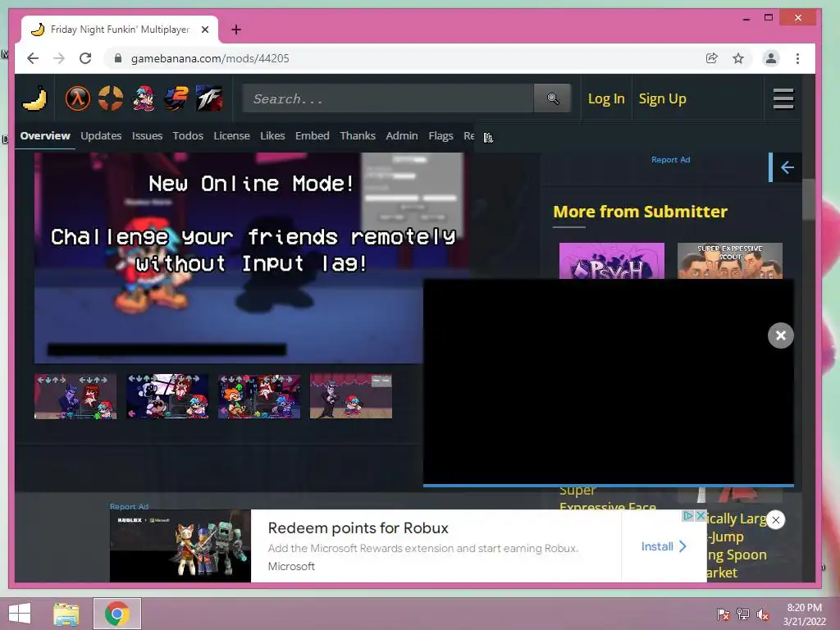Open the Psych mod thumbnail

(612, 261)
